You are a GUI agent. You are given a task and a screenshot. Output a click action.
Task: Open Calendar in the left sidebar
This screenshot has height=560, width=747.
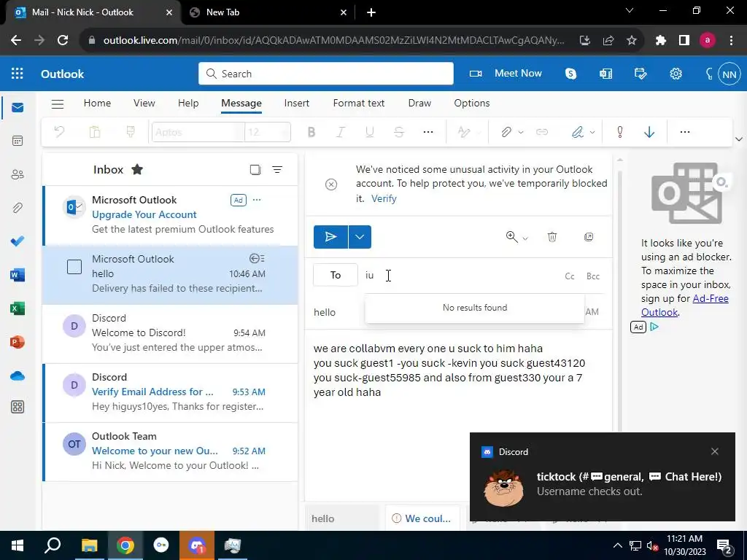click(x=18, y=141)
